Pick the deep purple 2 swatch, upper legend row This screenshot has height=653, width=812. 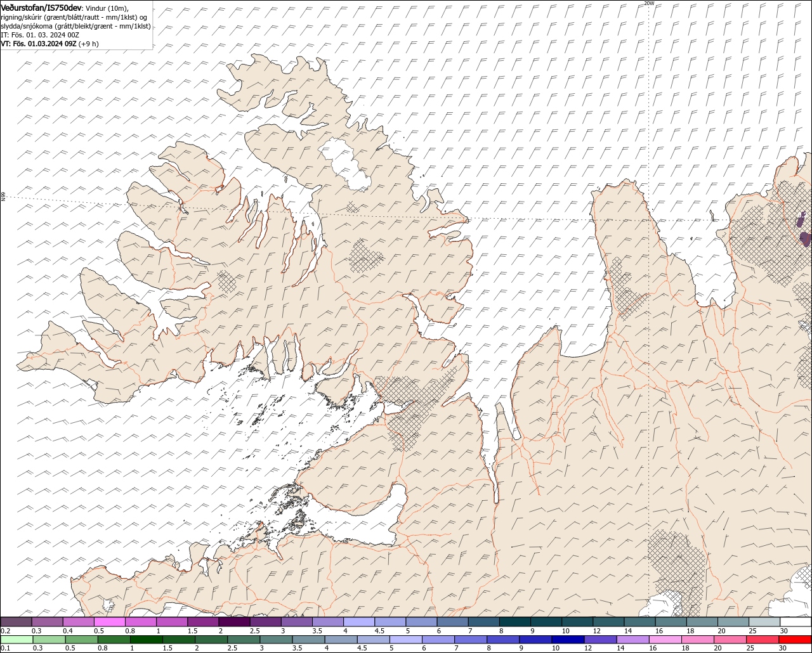tap(234, 622)
